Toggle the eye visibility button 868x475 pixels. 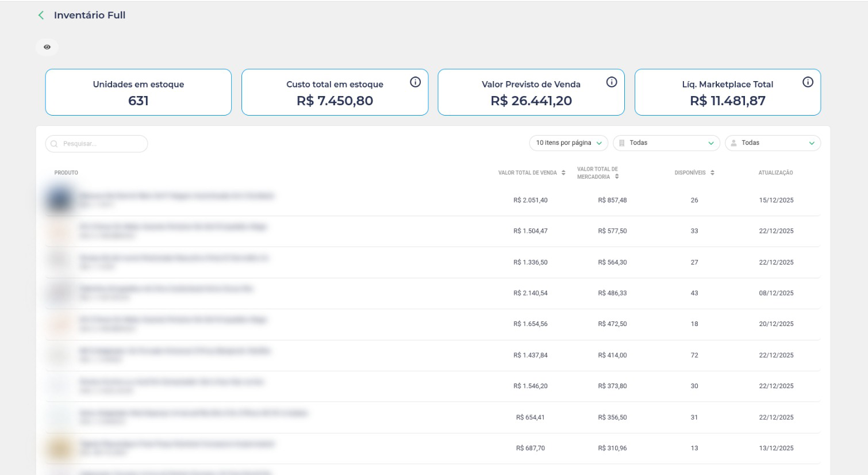(x=47, y=47)
